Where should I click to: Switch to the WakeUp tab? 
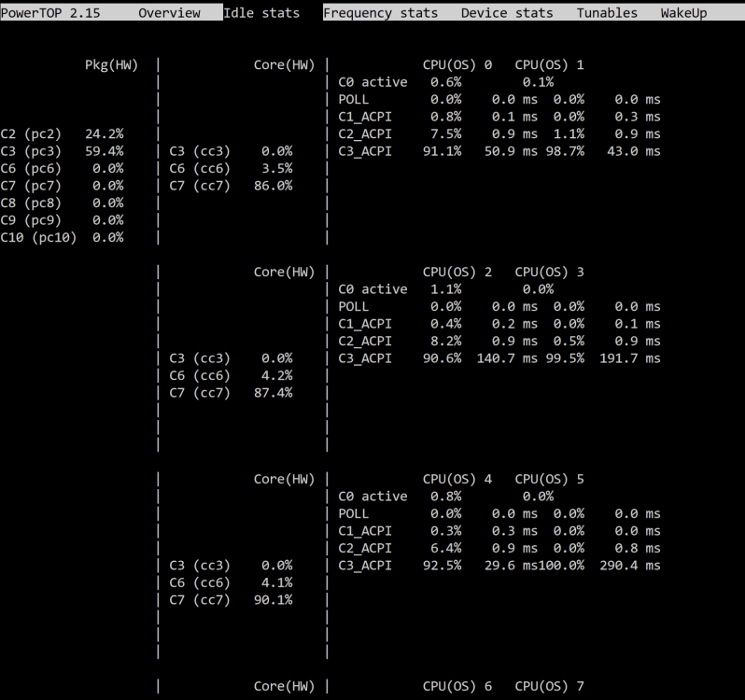click(x=683, y=13)
